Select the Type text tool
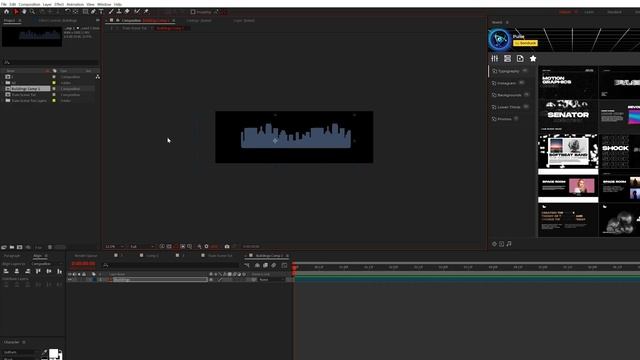Viewport: 640px width, 360px height. (101, 12)
